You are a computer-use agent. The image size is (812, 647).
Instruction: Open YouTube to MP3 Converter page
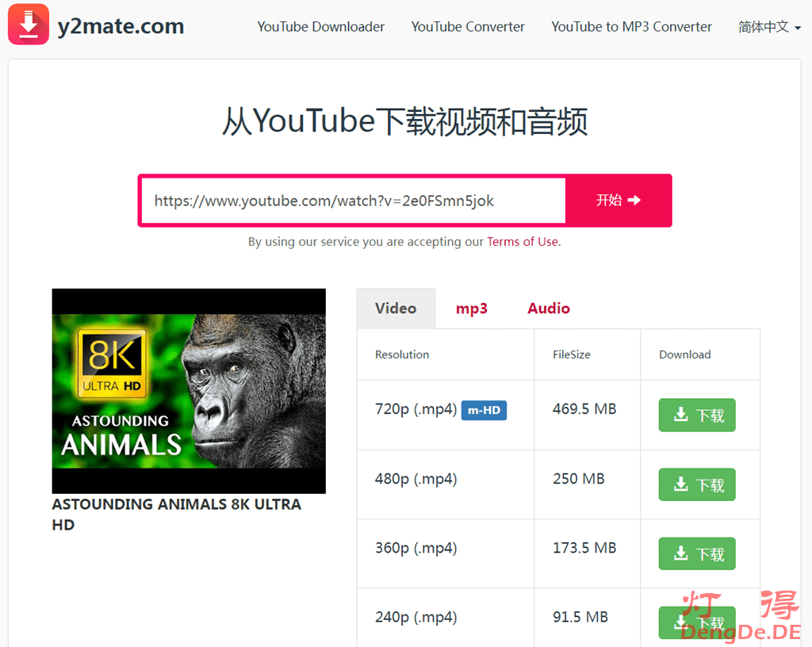[631, 27]
